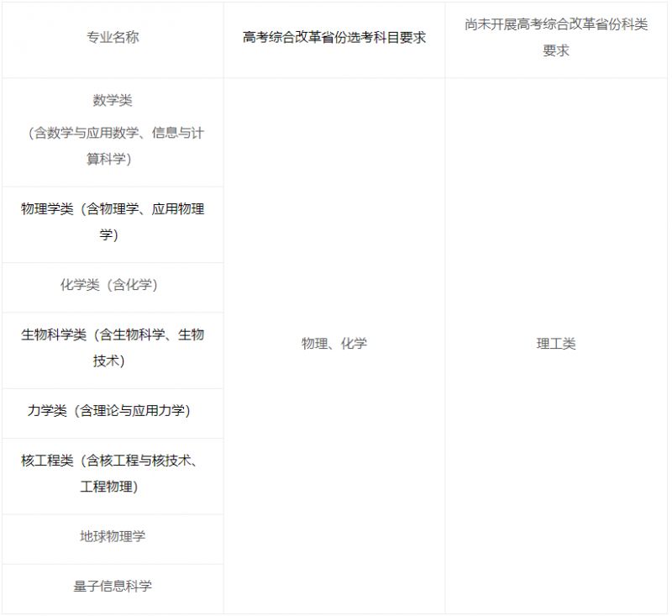Image resolution: width=672 pixels, height=616 pixels.
Task: Select the 物理学类 (含物理学、应用物理学) cell
Action: coord(113,224)
